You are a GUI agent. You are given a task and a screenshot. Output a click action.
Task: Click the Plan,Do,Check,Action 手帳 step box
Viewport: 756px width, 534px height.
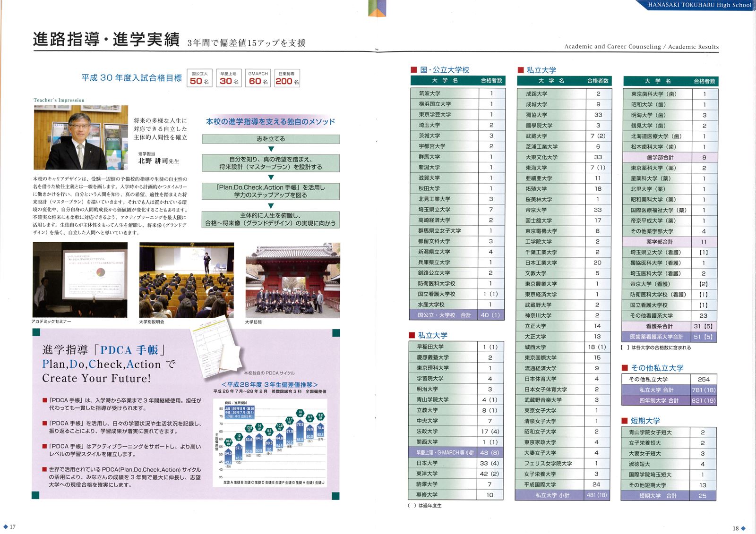tap(271, 191)
